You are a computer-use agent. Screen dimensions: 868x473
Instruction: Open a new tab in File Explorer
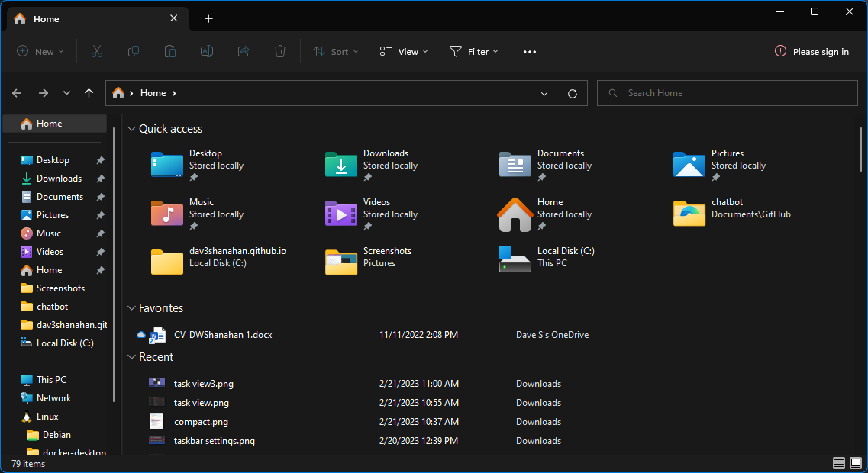[x=208, y=18]
